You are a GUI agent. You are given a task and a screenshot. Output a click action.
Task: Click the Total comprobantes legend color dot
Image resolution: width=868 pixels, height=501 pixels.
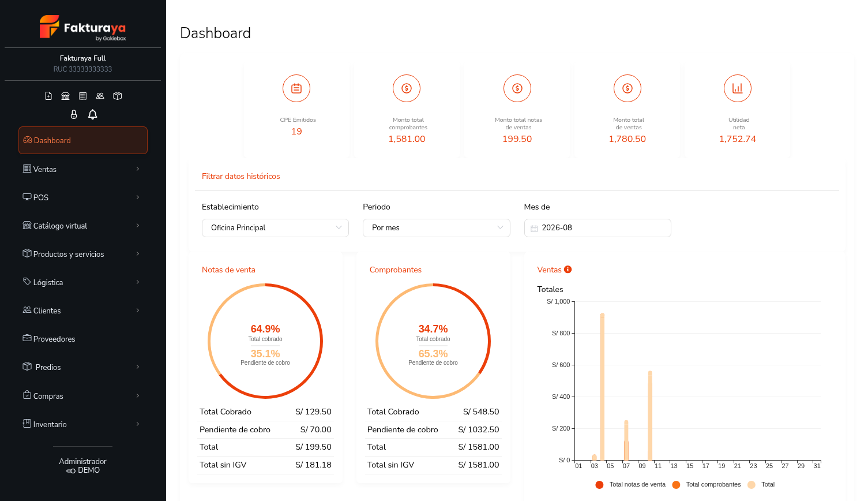[x=676, y=485]
